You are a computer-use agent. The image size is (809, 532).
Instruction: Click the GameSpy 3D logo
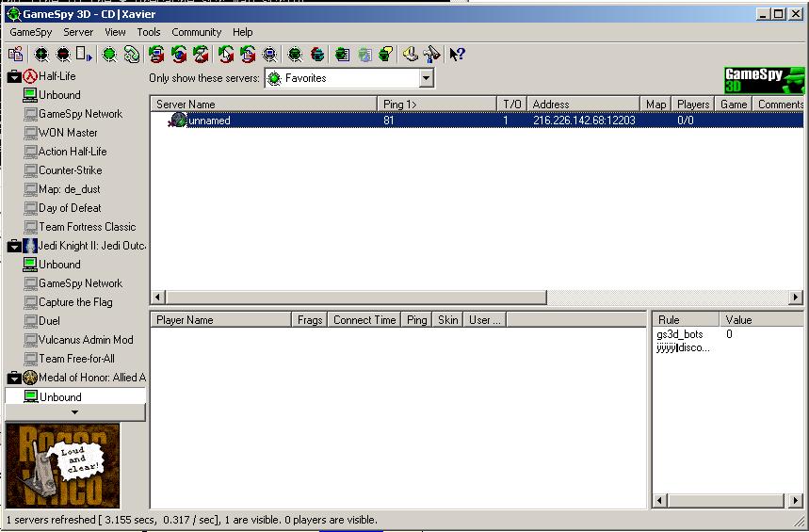pyautogui.click(x=764, y=80)
